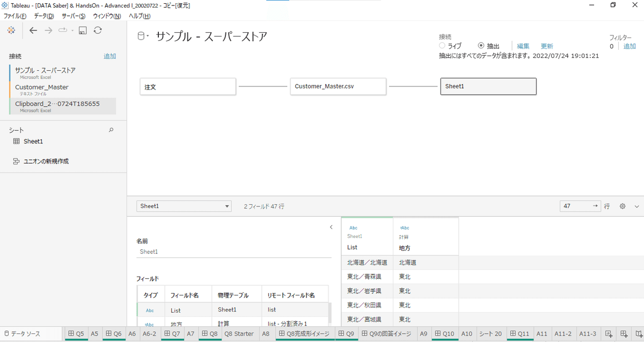Click 追加 link under フィルター
644x342 pixels.
point(629,47)
